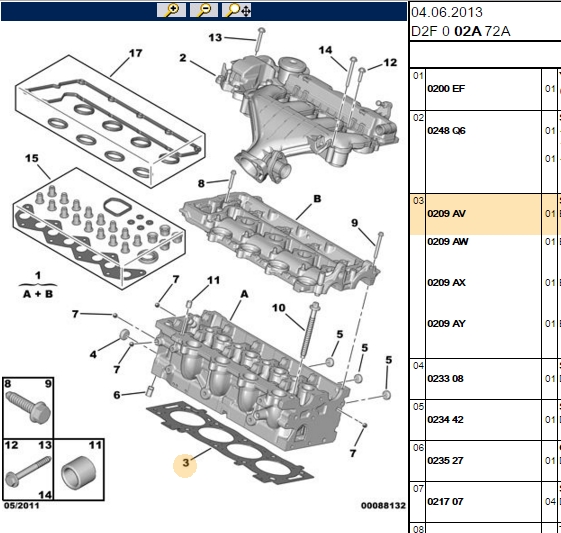Click callout number 2 near intake cover
The height and width of the screenshot is (533, 561).
pyautogui.click(x=183, y=58)
